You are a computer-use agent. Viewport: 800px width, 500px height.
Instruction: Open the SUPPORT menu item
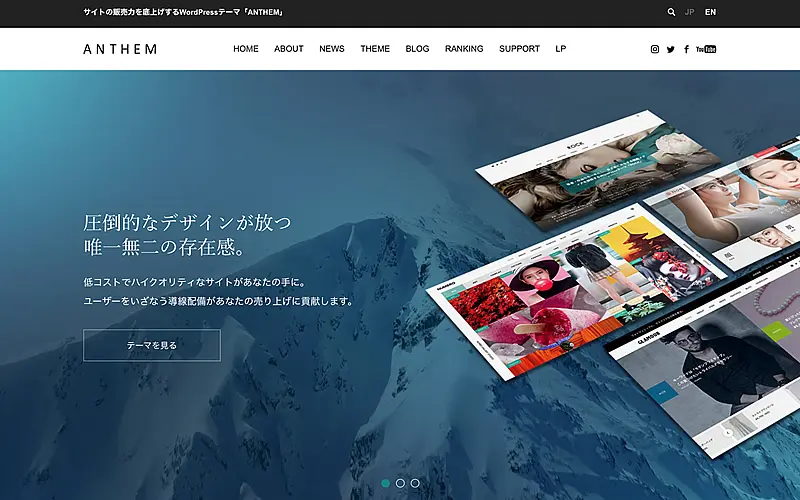(519, 49)
